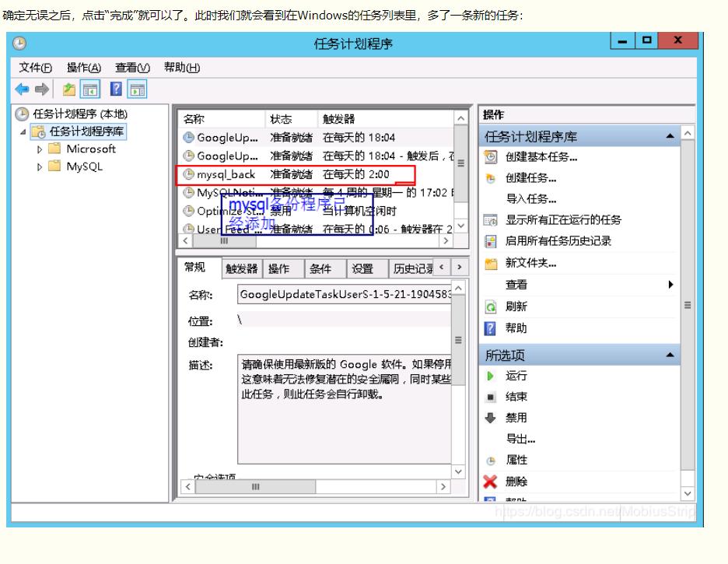Click the 帮助 question mark icon in actions
Viewport: 728px width, 564px height.
tap(490, 328)
